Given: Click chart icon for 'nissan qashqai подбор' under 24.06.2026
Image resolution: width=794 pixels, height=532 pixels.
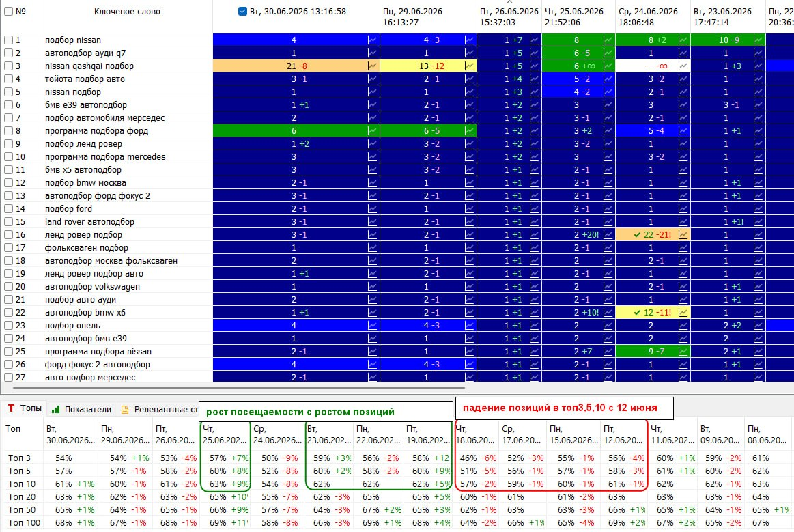Looking at the screenshot, I should (683, 66).
